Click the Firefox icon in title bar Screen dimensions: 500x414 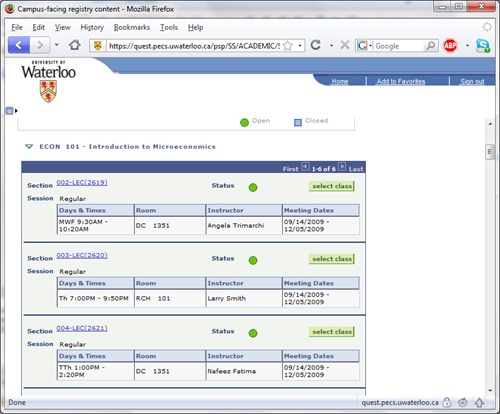click(x=10, y=9)
